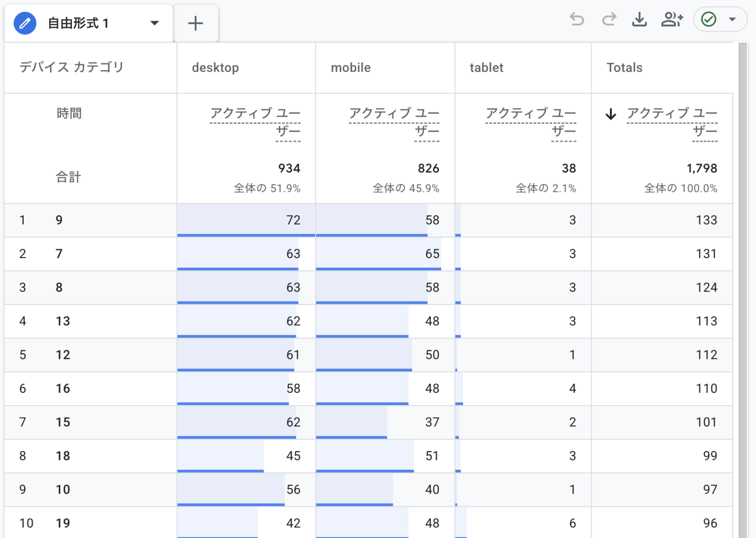Click hour value 13 in row 4
Viewport: 756px width, 538px height.
pos(63,321)
